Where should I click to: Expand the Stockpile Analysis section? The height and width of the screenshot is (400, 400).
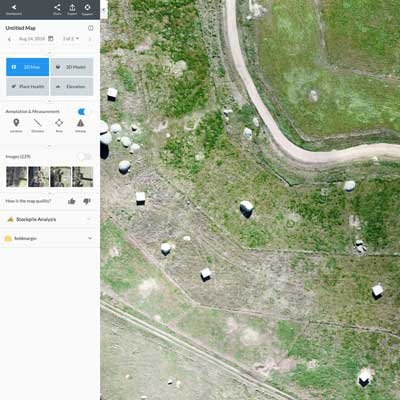pyautogui.click(x=49, y=219)
